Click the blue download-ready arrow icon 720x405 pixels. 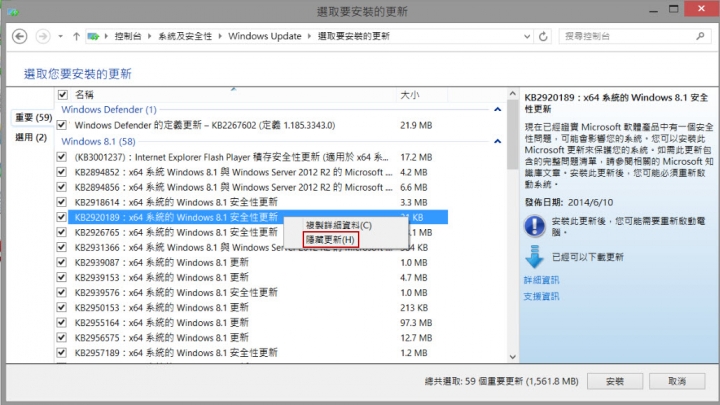(534, 256)
